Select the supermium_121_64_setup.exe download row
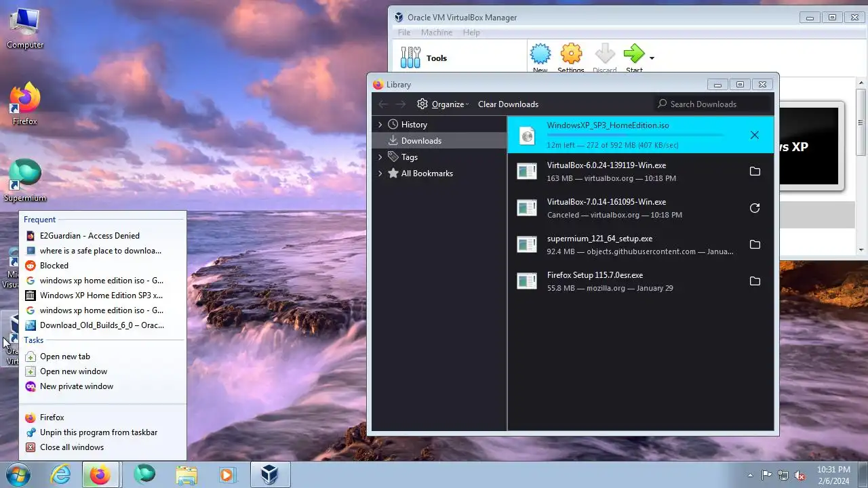Viewport: 868px width, 488px height. coord(640,245)
